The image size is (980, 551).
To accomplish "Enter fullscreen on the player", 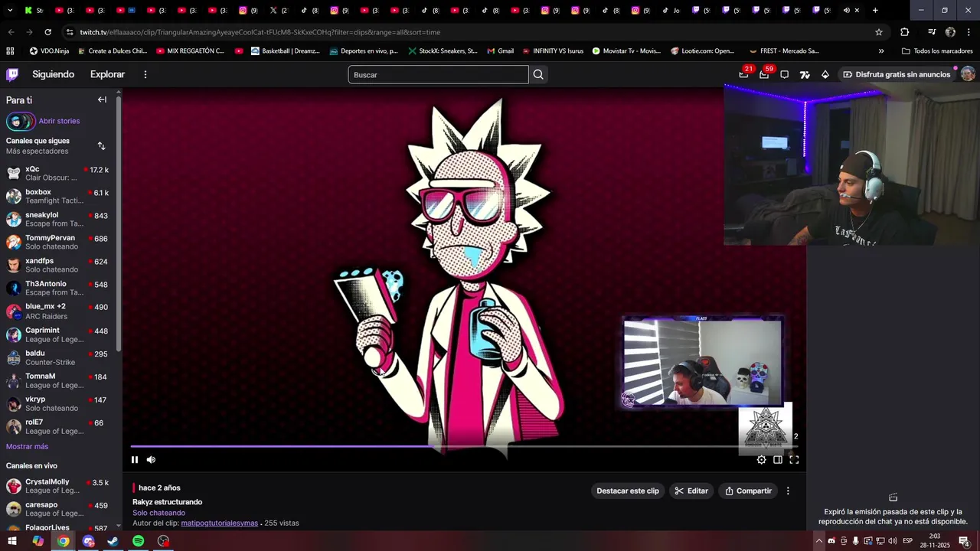I will point(794,459).
